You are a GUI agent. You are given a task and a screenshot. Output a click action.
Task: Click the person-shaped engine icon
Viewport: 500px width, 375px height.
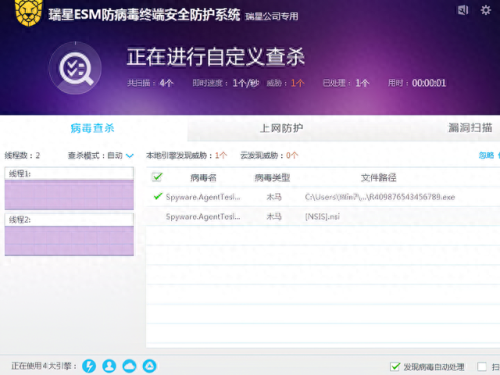(x=109, y=366)
